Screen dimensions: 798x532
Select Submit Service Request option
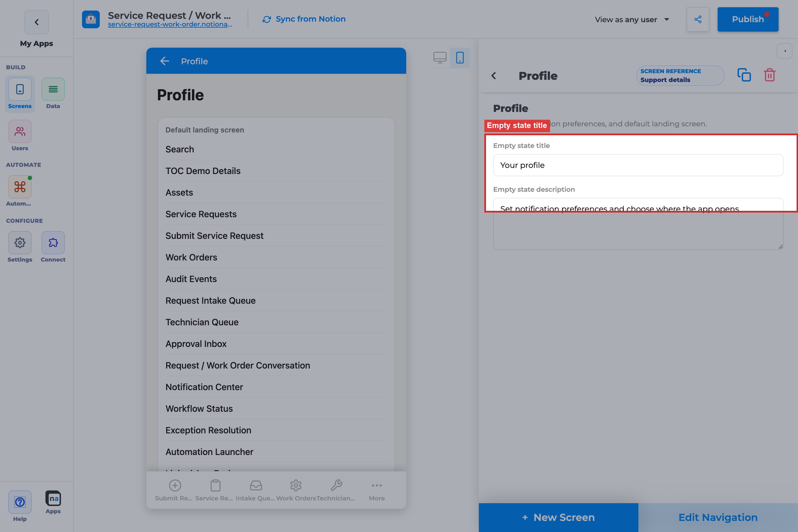276,236
